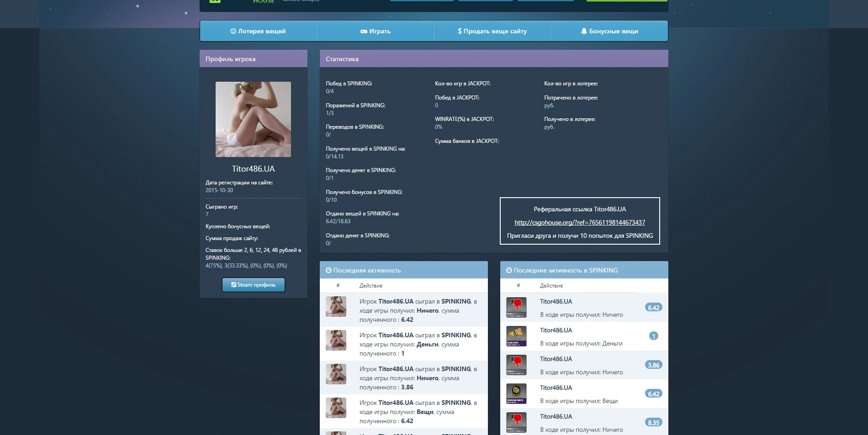Click the money item icon in Деньги row
This screenshot has height=435, width=868.
[516, 336]
